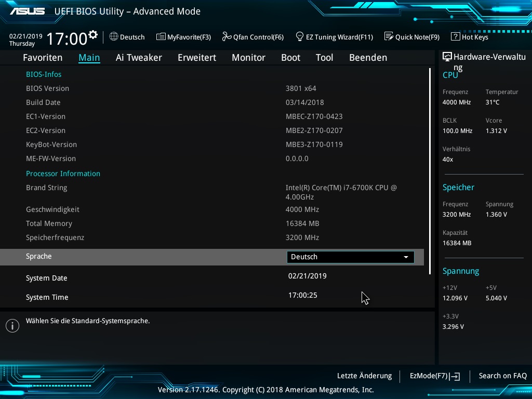Click EC1-Version value MBEC-Z170-0423

pos(314,116)
